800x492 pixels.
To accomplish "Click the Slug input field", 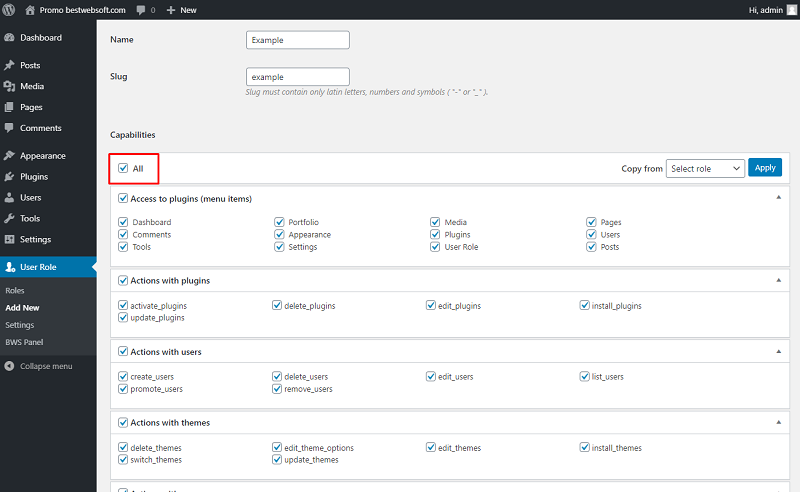I will 297,77.
